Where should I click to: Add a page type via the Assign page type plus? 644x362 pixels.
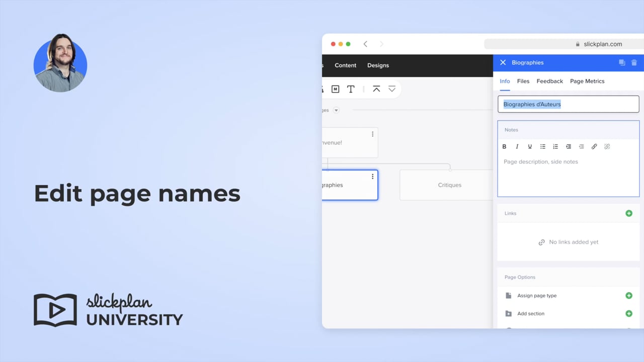point(629,296)
